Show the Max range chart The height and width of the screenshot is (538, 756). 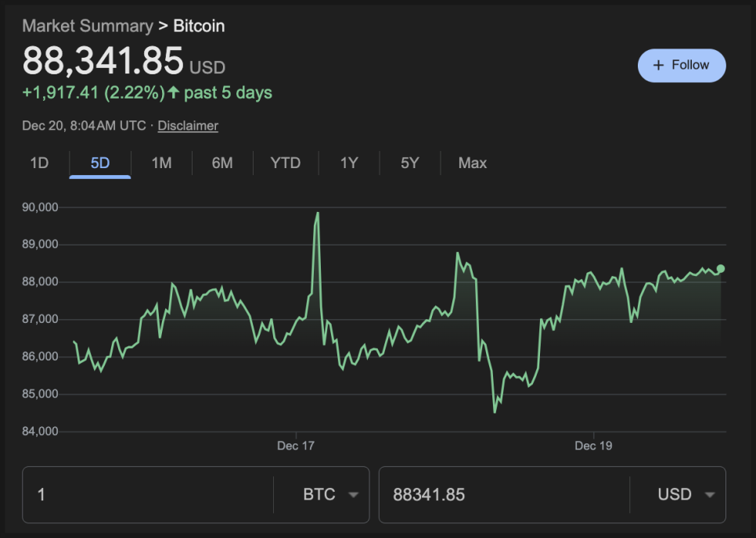pos(473,163)
